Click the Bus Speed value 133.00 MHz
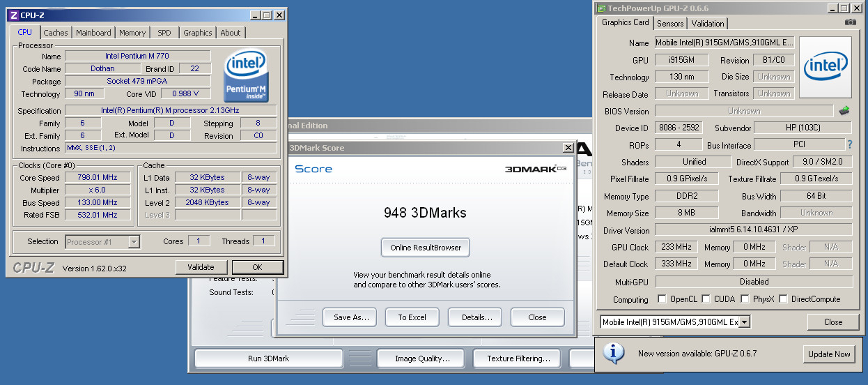The image size is (868, 385). point(98,202)
